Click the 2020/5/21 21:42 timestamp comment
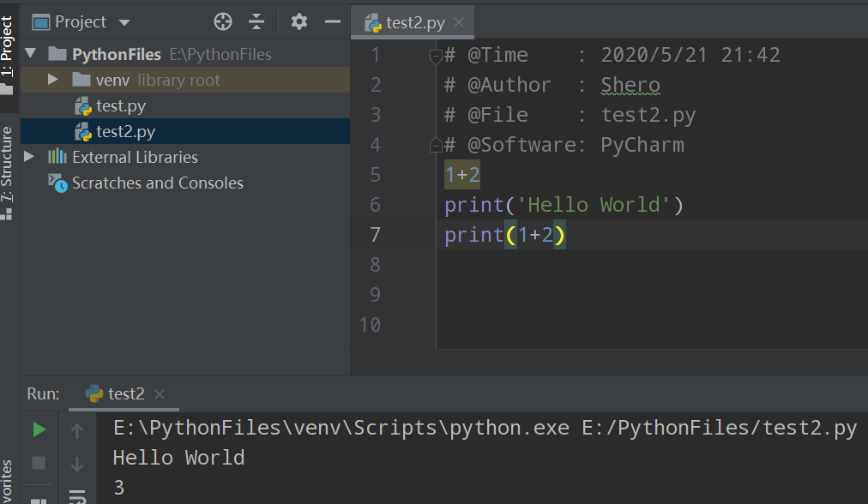The image size is (868, 504). click(690, 55)
